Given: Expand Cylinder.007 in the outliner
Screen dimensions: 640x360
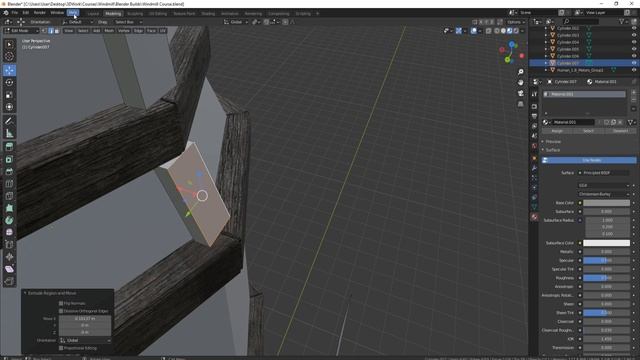Looking at the screenshot, I should [546, 63].
